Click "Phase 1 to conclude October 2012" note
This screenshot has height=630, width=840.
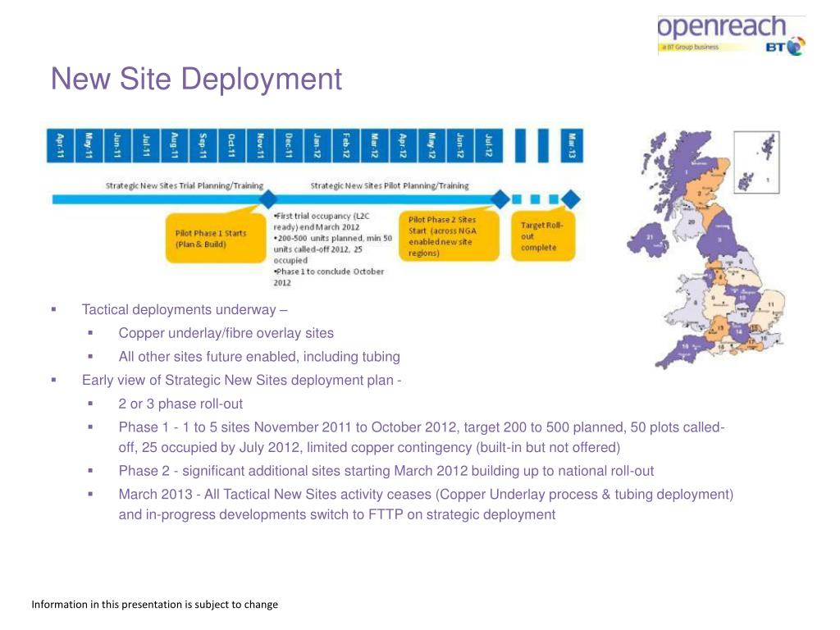point(329,277)
